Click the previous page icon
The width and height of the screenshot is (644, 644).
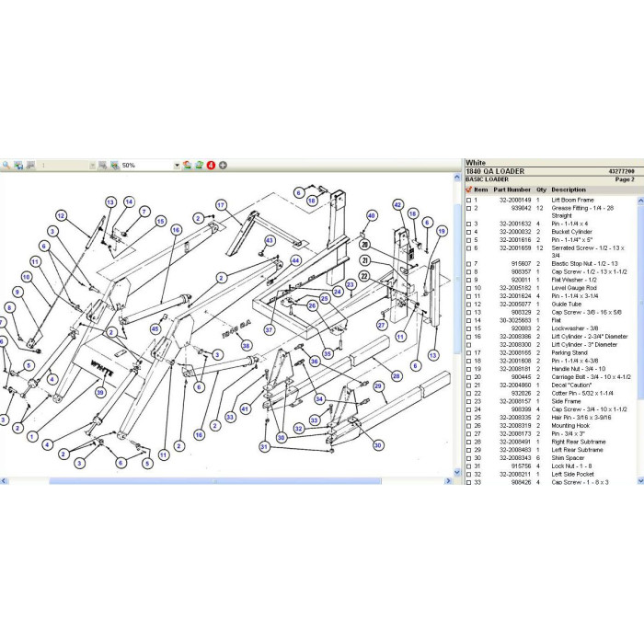click(x=30, y=165)
